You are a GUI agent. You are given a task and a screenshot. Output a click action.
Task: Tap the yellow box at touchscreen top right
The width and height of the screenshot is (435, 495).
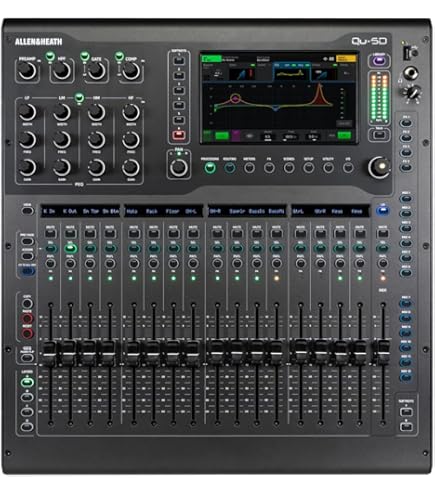pos(346,59)
